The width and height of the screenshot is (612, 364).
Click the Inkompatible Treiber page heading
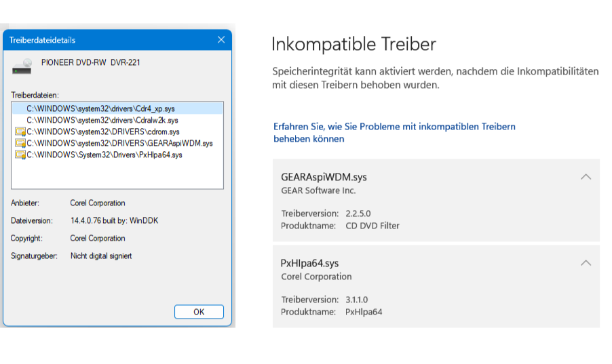point(353,43)
